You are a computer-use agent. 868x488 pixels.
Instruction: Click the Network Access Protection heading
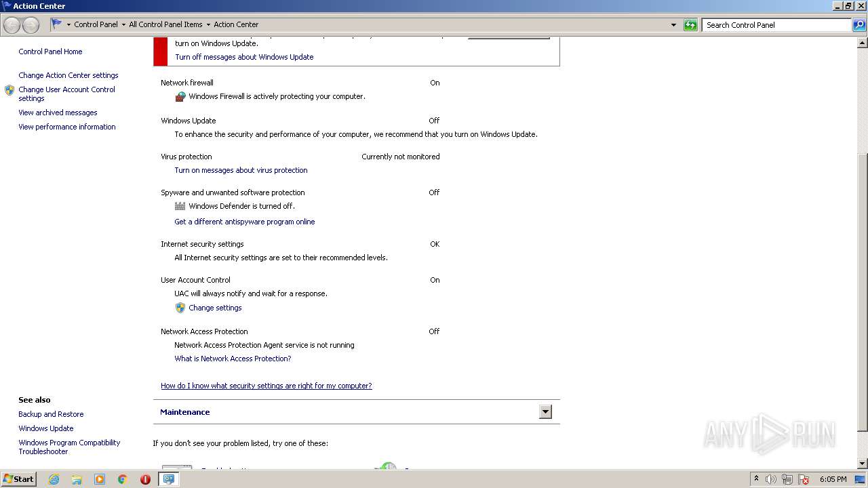tap(204, 331)
